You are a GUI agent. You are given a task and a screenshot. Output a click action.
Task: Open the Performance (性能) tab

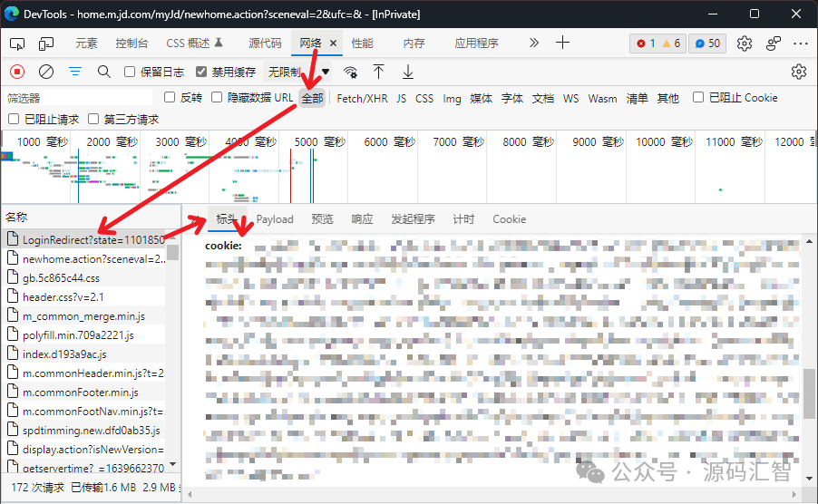coord(362,44)
